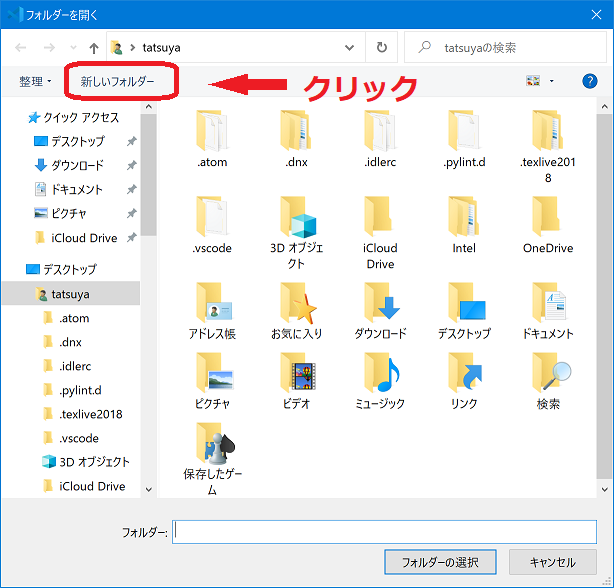Click the file list scroll-down arrow
The height and width of the screenshot is (588, 614).
pyautogui.click(x=605, y=489)
